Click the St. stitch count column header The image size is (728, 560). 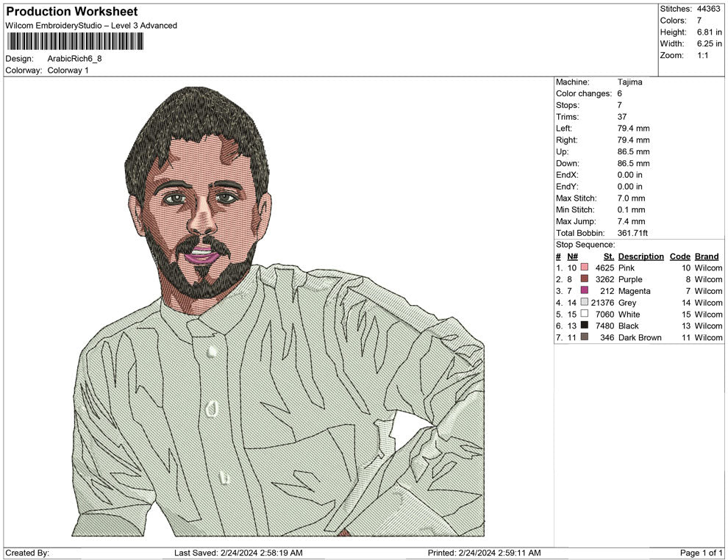608,256
